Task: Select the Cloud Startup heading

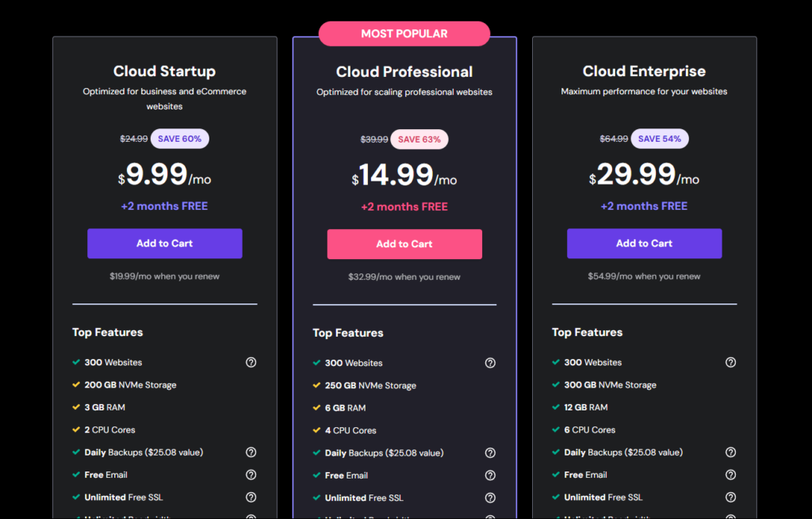Action: click(165, 71)
